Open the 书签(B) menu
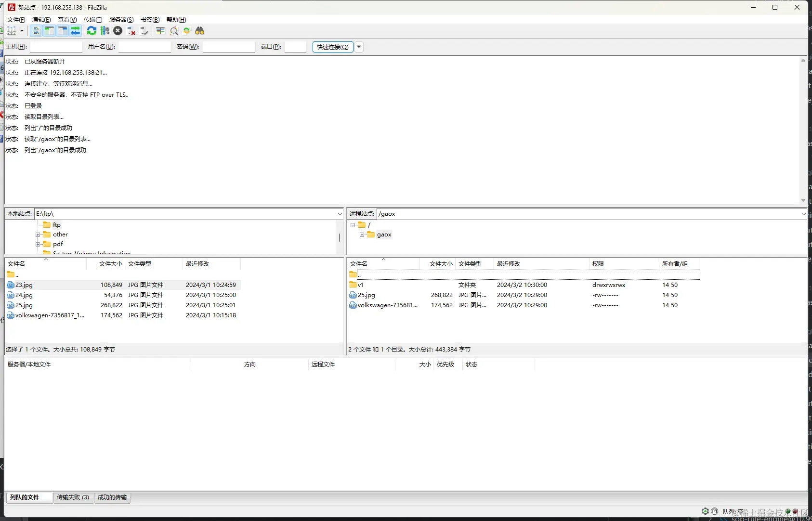The image size is (812, 521). tap(150, 20)
